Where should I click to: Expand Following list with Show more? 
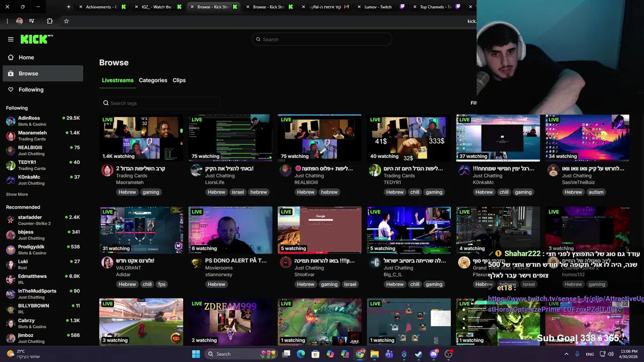pos(17,195)
